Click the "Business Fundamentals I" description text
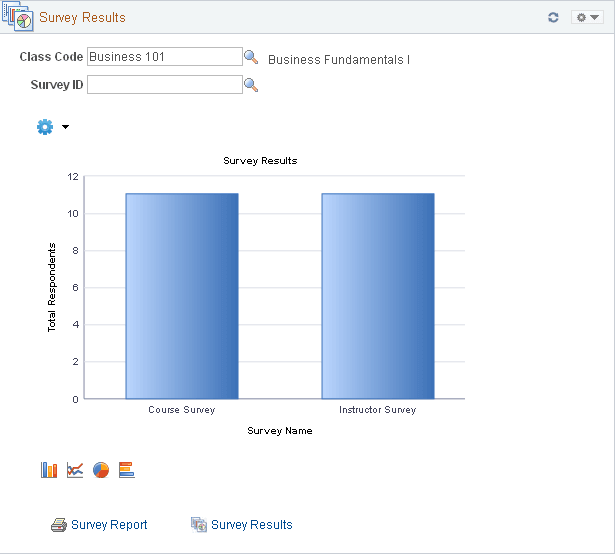 339,60
